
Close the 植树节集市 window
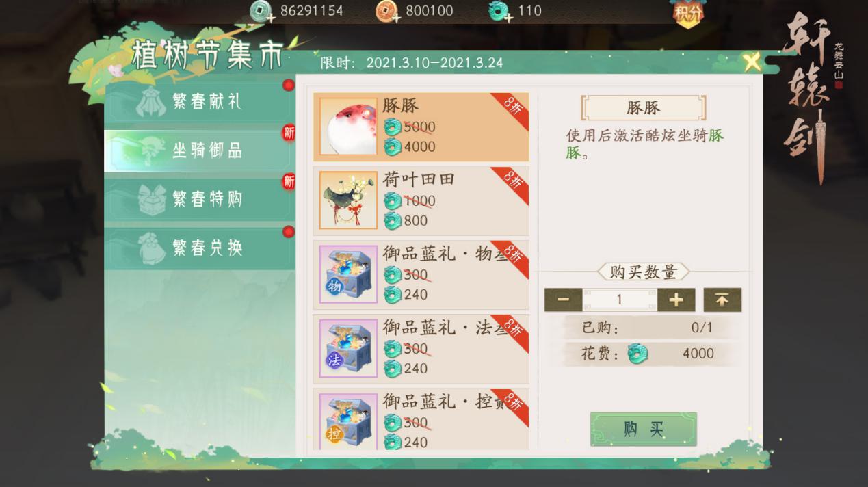(752, 63)
